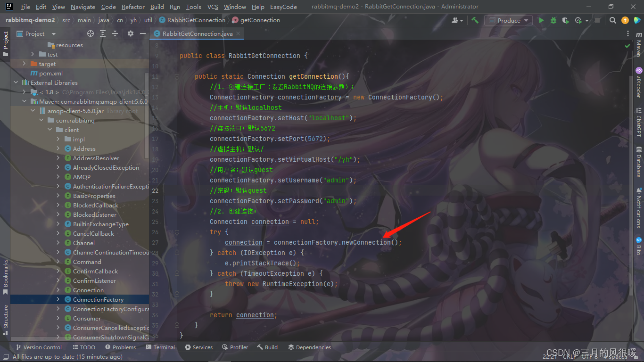The height and width of the screenshot is (362, 644).
Task: Run the Produce configuration
Action: coord(541,20)
